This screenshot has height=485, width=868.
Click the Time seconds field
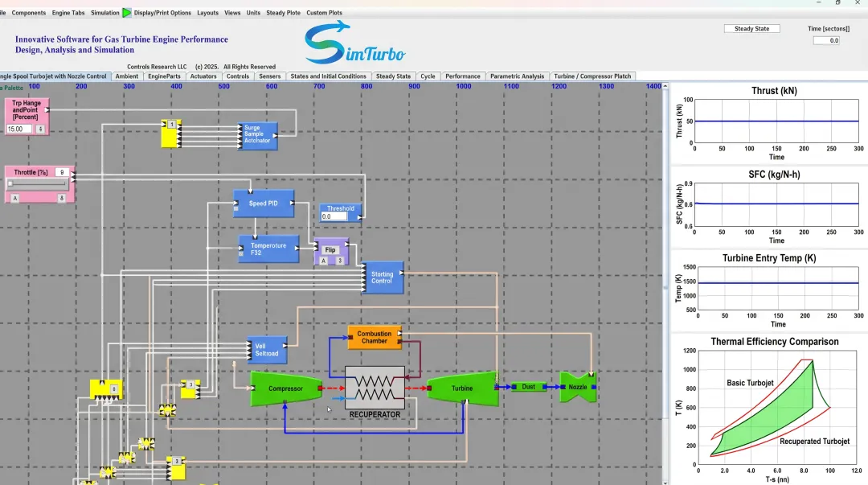(x=826, y=40)
